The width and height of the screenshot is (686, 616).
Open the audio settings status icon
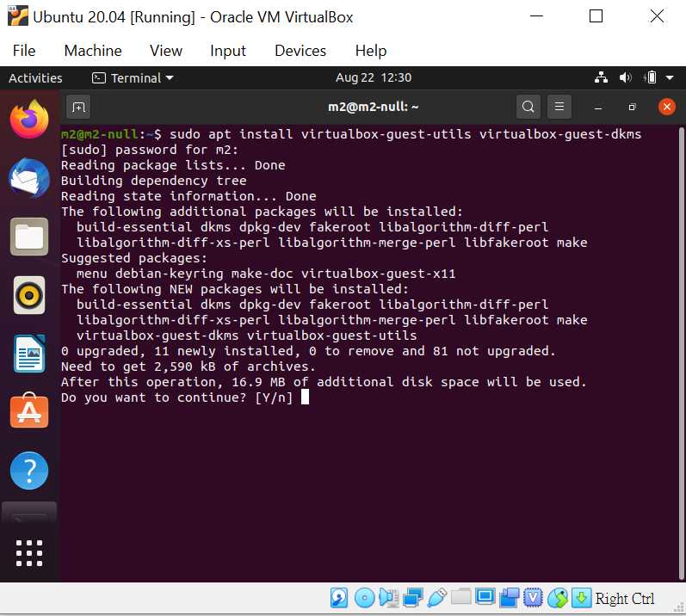click(388, 598)
